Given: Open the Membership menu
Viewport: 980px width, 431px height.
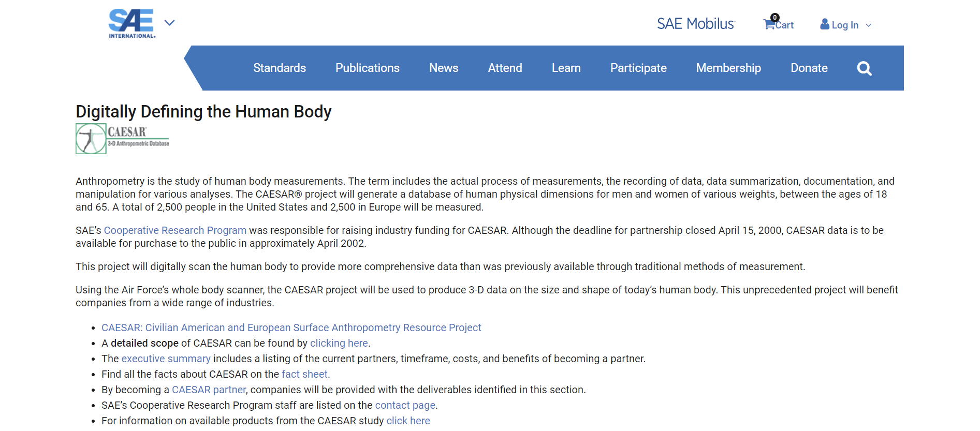Looking at the screenshot, I should coord(728,68).
